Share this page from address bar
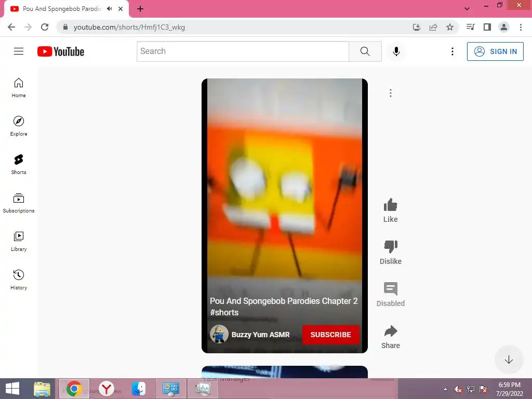This screenshot has height=399, width=532. (433, 27)
